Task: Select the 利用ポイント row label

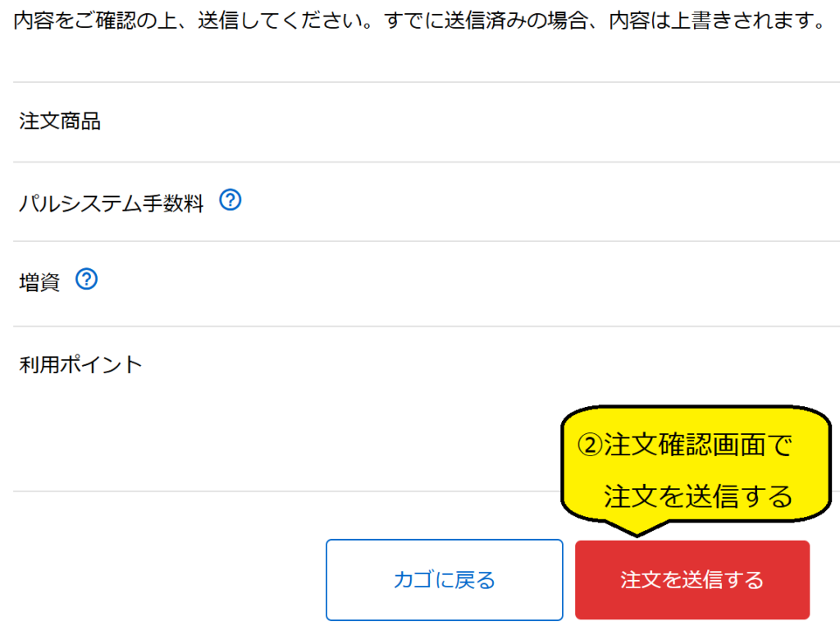Action: coord(80,364)
